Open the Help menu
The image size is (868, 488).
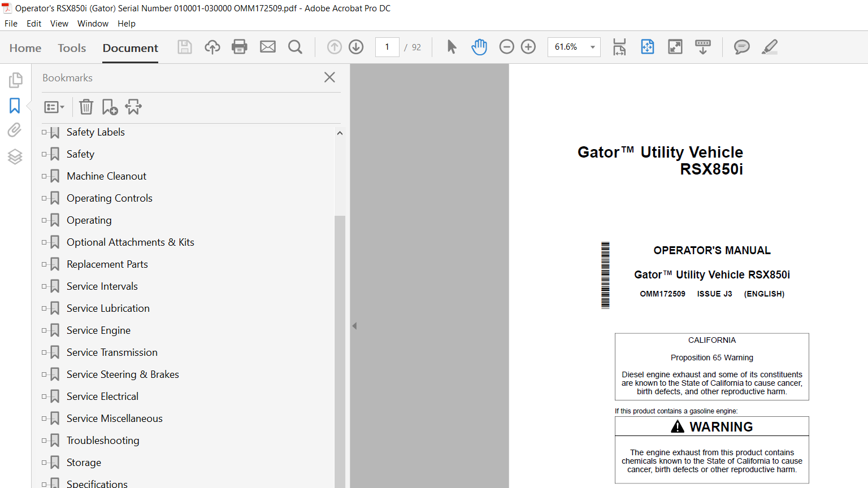click(127, 24)
